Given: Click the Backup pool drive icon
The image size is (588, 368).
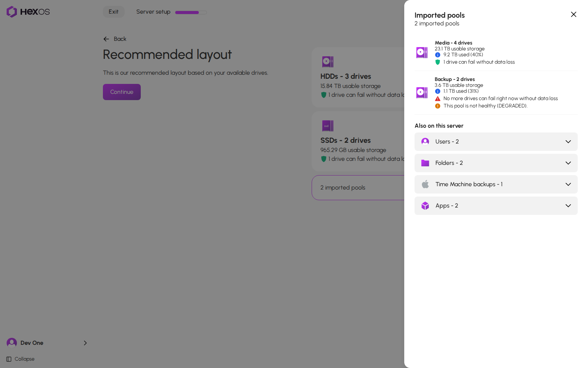Looking at the screenshot, I should point(422,93).
